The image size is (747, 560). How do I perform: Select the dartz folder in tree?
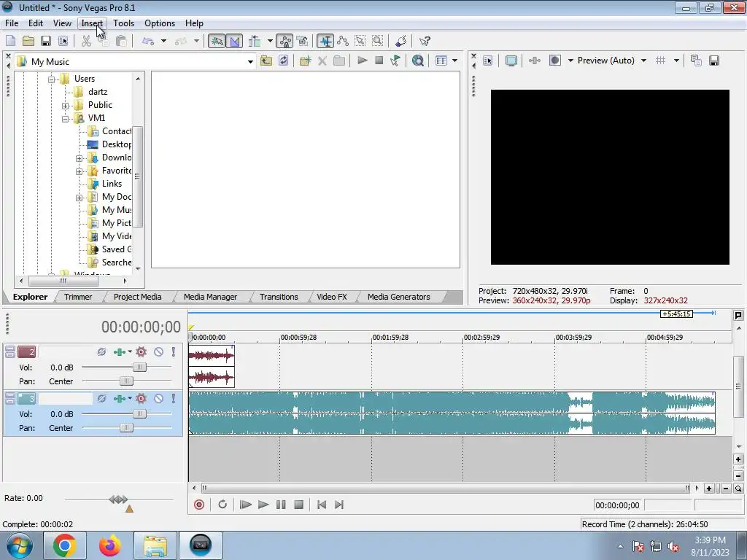[97, 92]
